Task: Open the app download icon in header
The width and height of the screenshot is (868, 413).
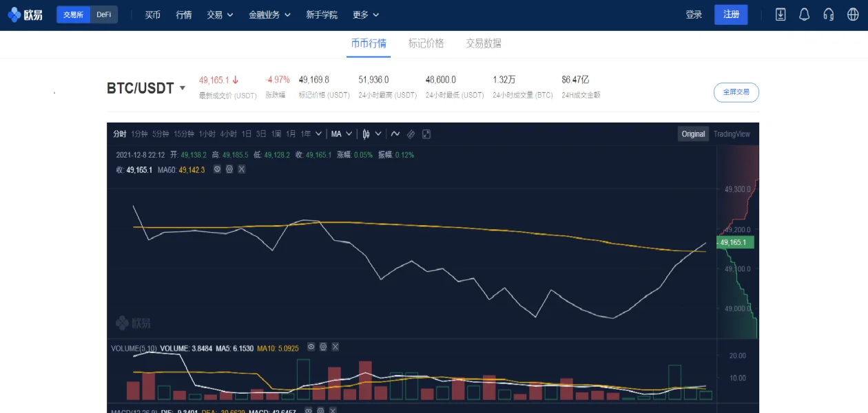Action: pyautogui.click(x=781, y=14)
